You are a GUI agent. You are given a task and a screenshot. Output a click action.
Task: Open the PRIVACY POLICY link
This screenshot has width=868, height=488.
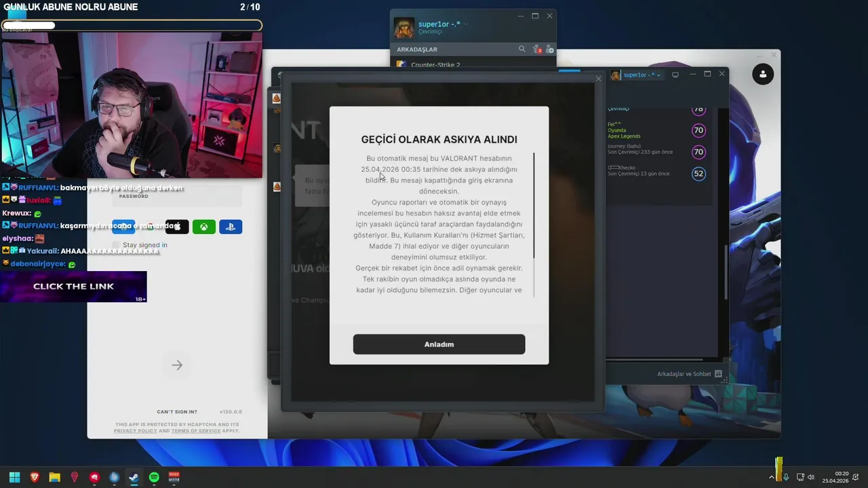(135, 431)
